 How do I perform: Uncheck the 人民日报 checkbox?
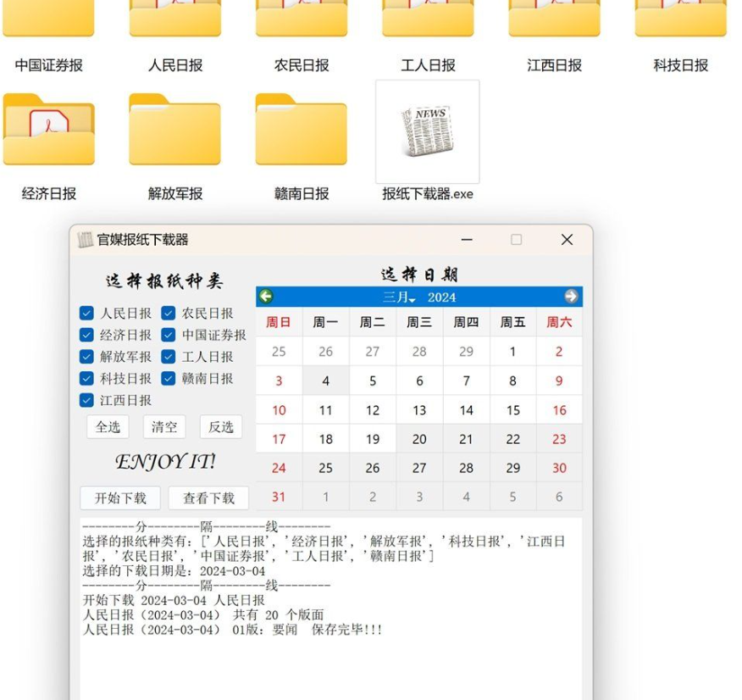click(x=86, y=314)
